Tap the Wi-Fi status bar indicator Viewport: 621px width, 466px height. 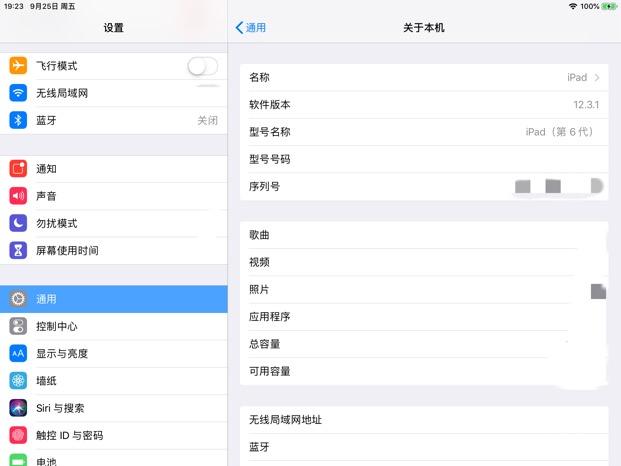[573, 6]
